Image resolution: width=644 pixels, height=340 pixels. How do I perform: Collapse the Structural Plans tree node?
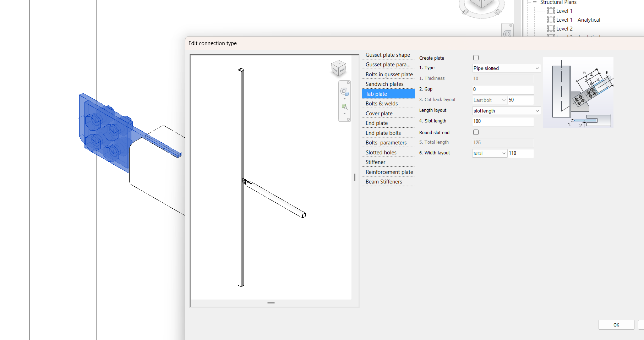point(535,2)
